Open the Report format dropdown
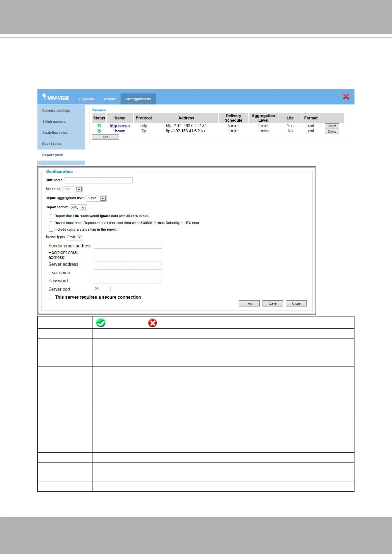The width and height of the screenshot is (392, 554). pyautogui.click(x=78, y=207)
